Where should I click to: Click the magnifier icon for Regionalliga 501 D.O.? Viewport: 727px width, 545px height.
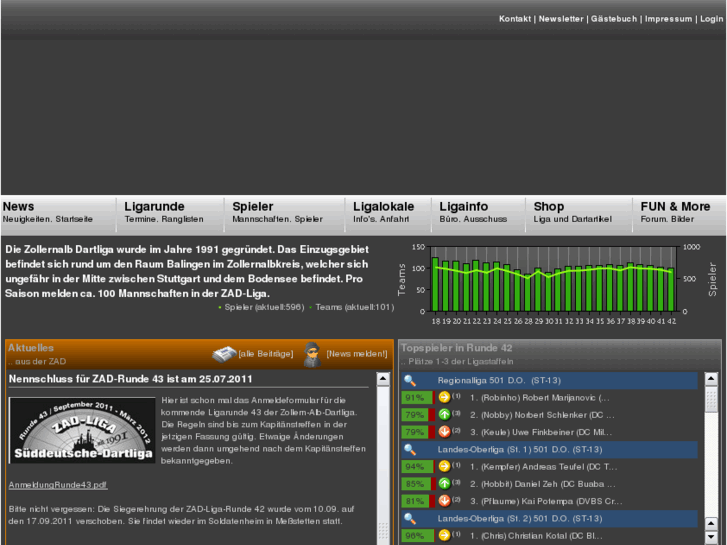[410, 381]
